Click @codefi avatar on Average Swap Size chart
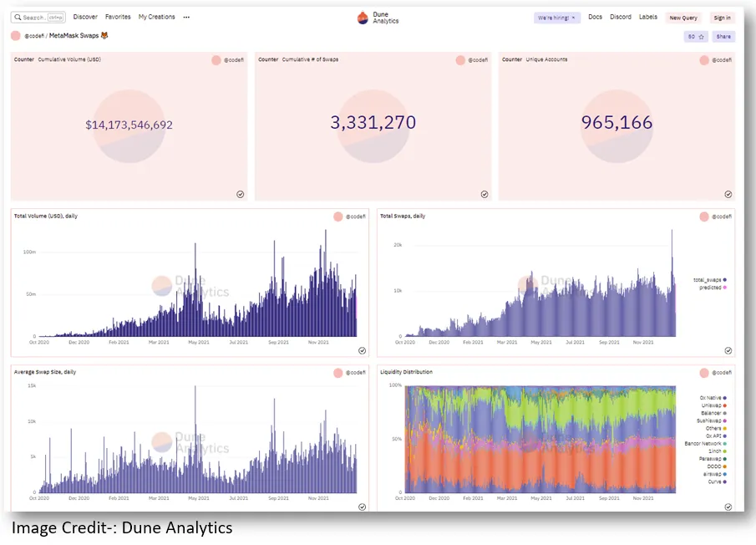756x545 pixels. tap(338, 373)
